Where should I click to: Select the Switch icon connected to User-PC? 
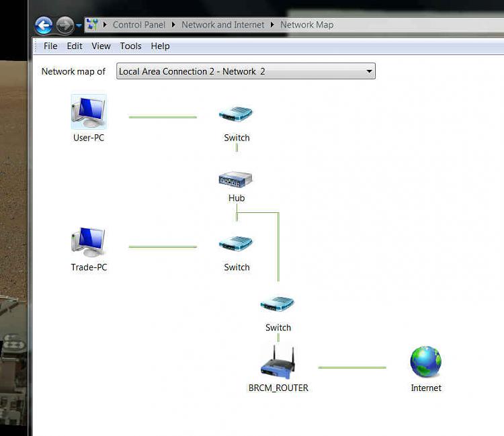coord(236,114)
